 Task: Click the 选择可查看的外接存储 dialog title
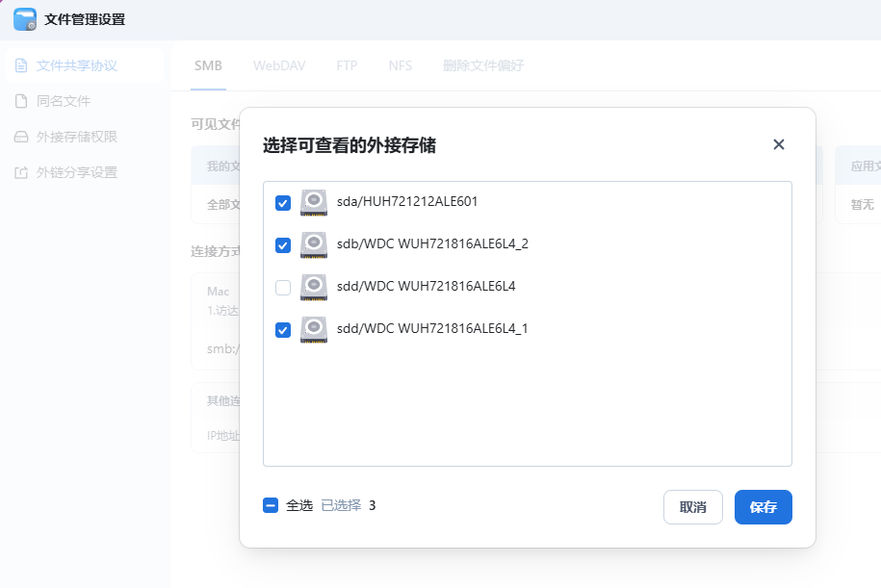pyautogui.click(x=349, y=145)
